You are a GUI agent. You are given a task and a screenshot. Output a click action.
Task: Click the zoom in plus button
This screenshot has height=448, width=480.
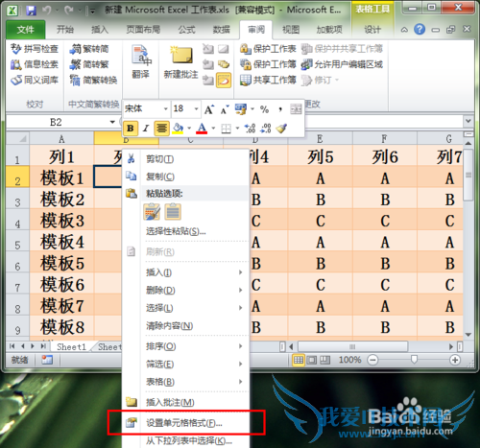[x=455, y=360]
